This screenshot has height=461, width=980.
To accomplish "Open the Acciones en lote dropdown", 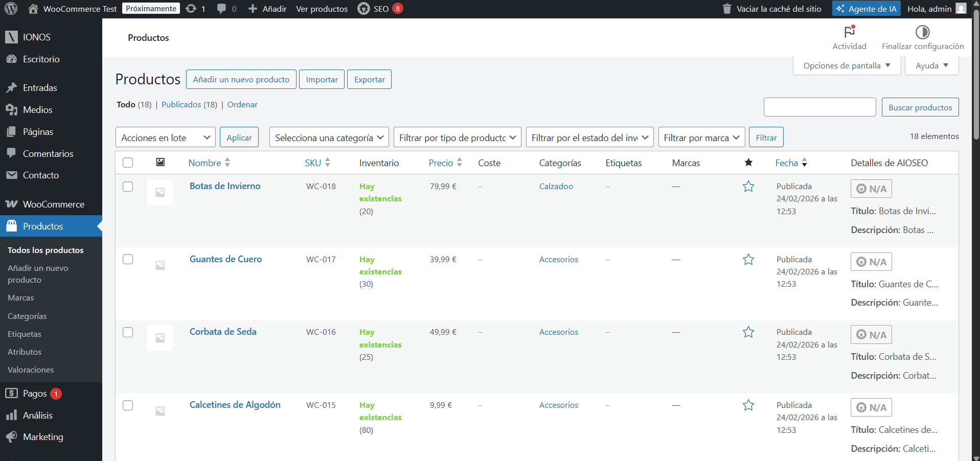I will click(x=165, y=137).
